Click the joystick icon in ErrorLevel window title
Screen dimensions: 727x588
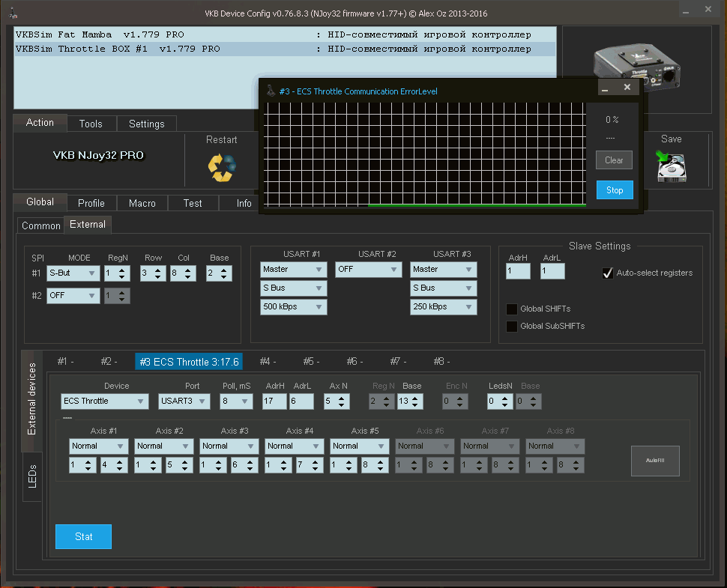point(271,91)
